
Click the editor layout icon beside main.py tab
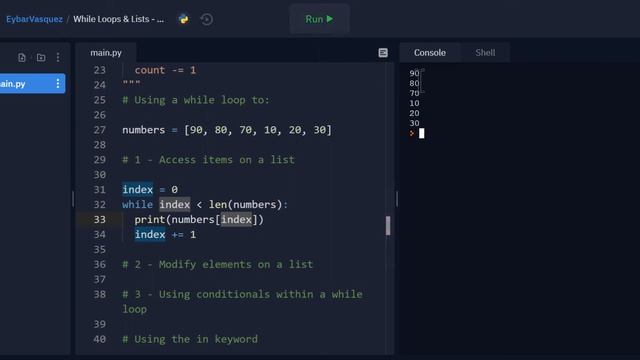pos(383,53)
